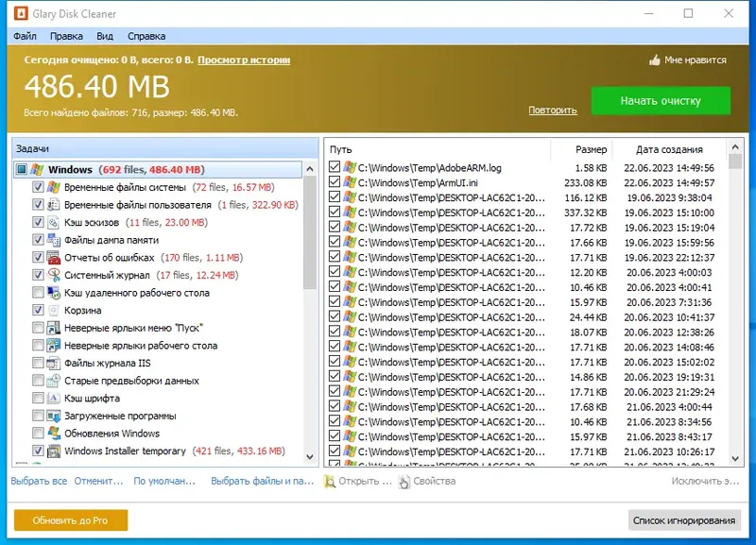Click the Системный журнал icon
The height and width of the screenshot is (545, 756).
click(54, 275)
